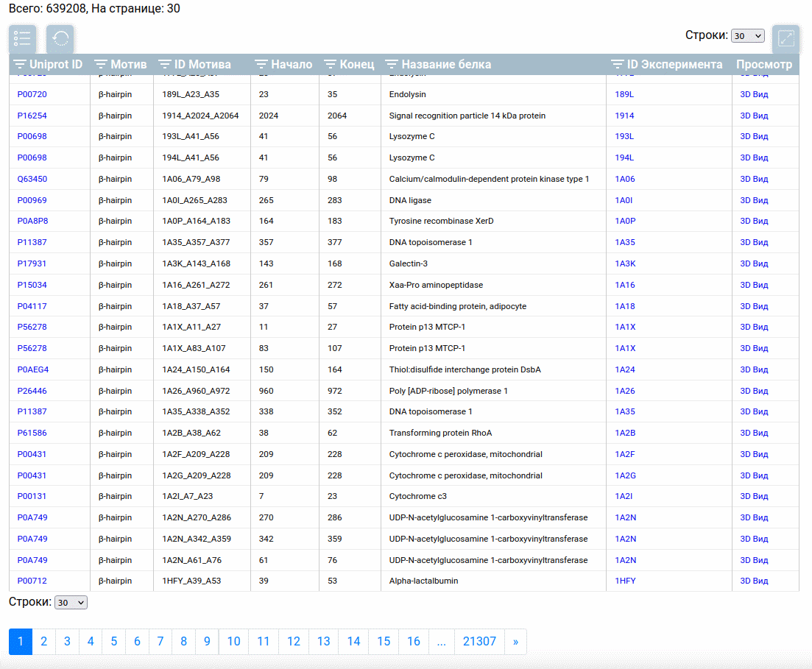
Task: Open Uniprot link P61586
Action: [x=32, y=433]
